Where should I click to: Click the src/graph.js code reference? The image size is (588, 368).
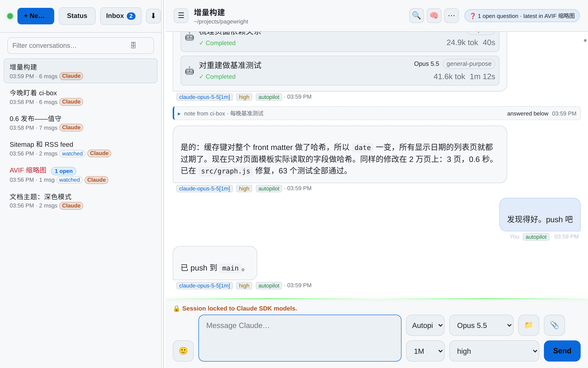click(x=226, y=171)
